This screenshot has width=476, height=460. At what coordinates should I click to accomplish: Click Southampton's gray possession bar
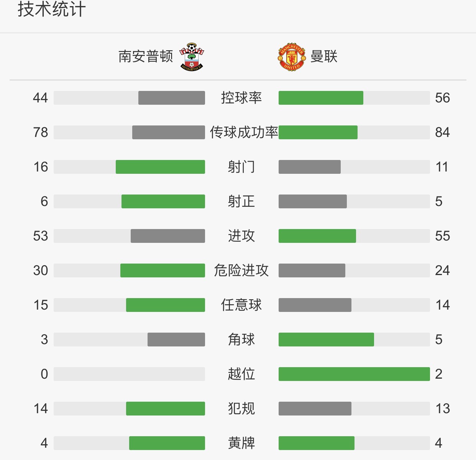pyautogui.click(x=172, y=98)
